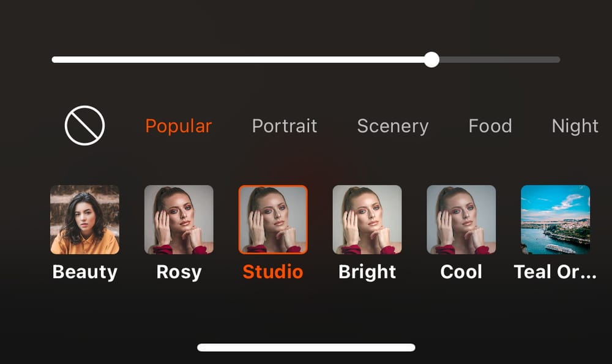This screenshot has width=612, height=364.
Task: Tap the home indicator bar
Action: click(x=306, y=347)
